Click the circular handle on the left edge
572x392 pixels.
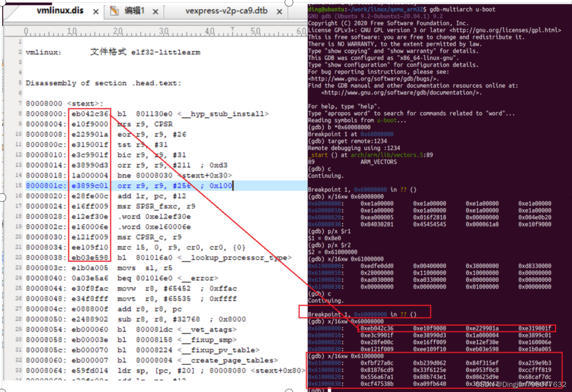tap(2, 197)
